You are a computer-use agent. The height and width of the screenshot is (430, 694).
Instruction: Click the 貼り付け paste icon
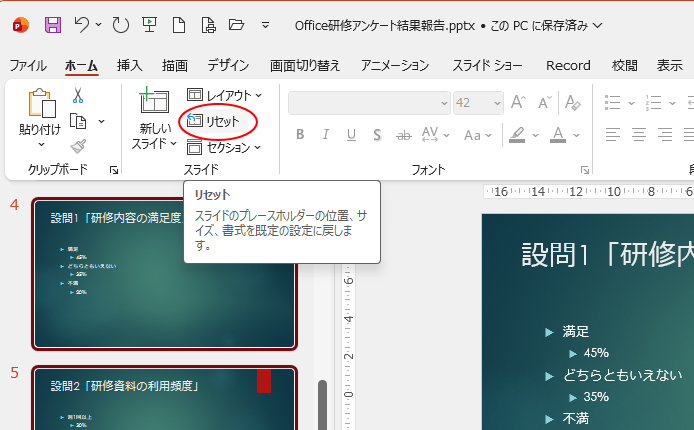coord(42,103)
